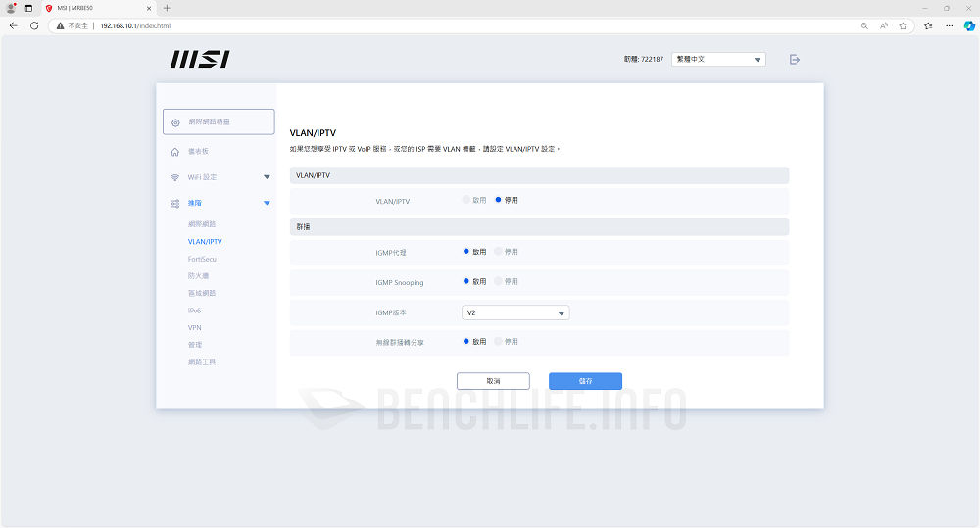Reload the page with refresh icon
The width and height of the screenshot is (980, 528).
pos(34,25)
